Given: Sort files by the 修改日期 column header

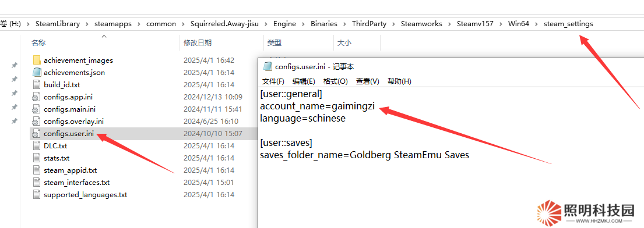Looking at the screenshot, I should pos(198,42).
